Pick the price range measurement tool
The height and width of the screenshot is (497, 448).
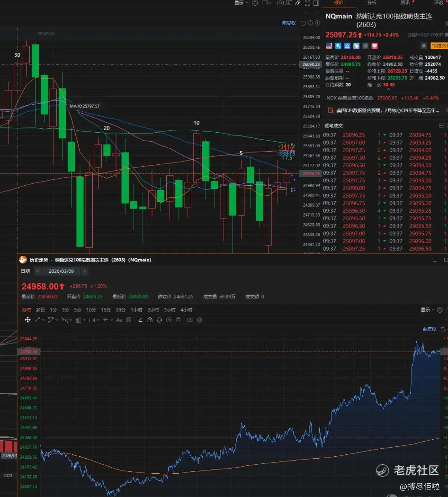coord(92,320)
